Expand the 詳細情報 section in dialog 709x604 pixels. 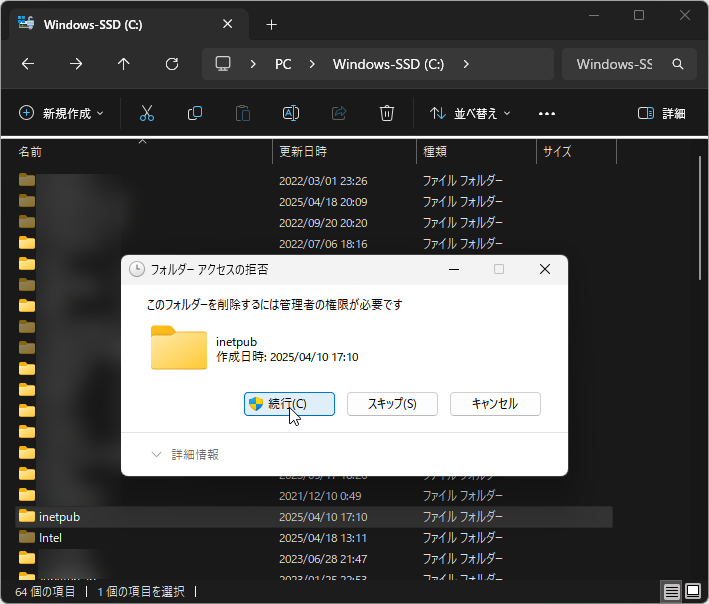point(185,454)
